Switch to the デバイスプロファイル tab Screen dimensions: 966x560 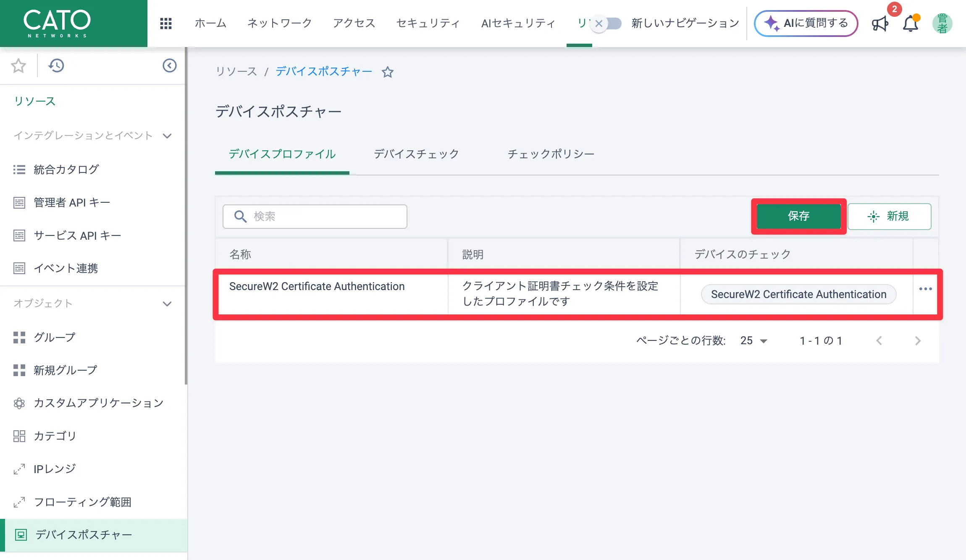(282, 154)
